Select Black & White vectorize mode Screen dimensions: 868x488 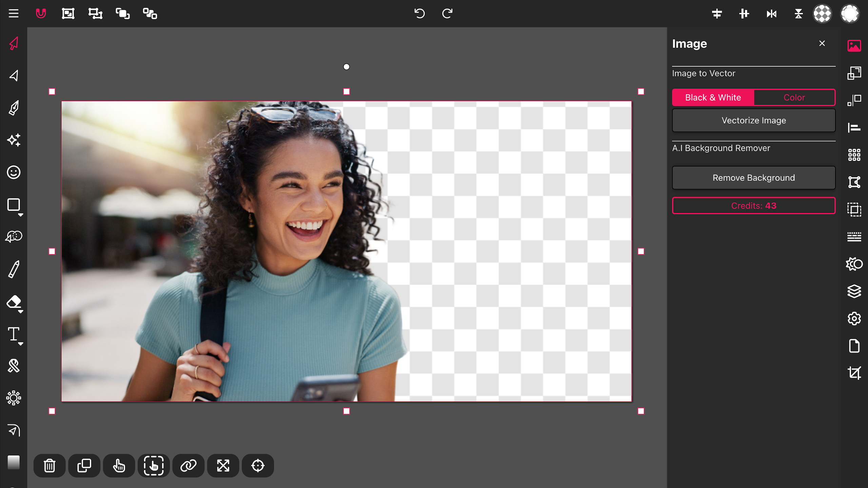coord(713,97)
